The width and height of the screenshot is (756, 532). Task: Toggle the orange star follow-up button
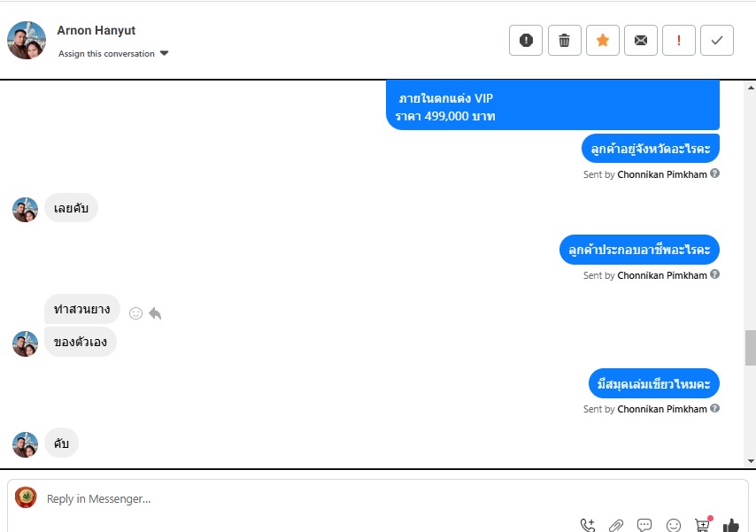pyautogui.click(x=602, y=40)
